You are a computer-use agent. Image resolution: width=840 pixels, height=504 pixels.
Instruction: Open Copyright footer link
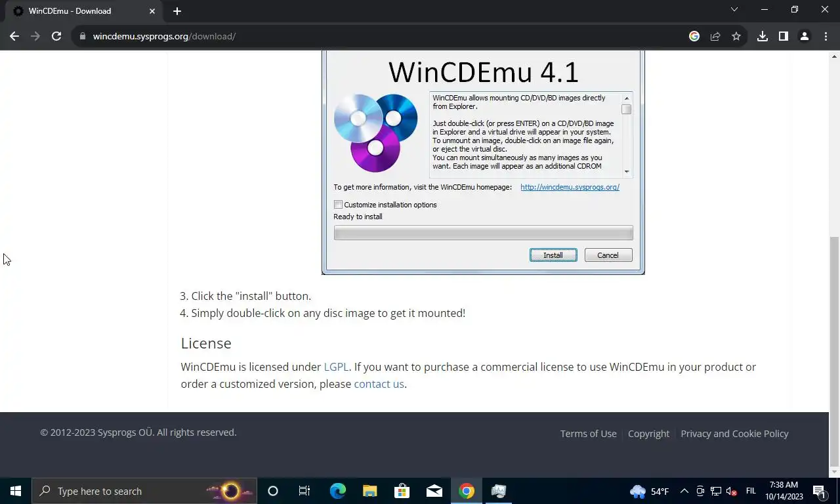pyautogui.click(x=648, y=434)
